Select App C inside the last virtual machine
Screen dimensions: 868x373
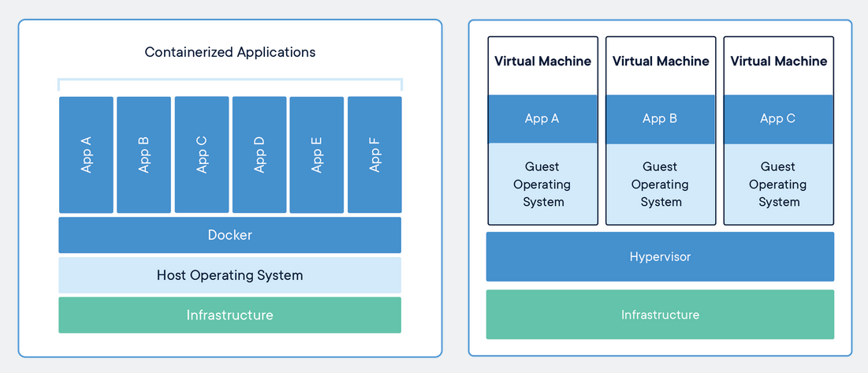click(778, 119)
